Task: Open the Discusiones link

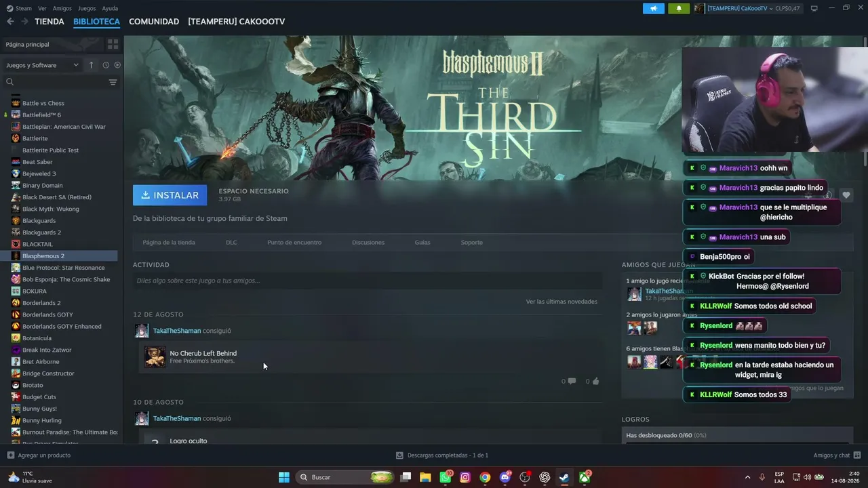Action: tap(368, 242)
